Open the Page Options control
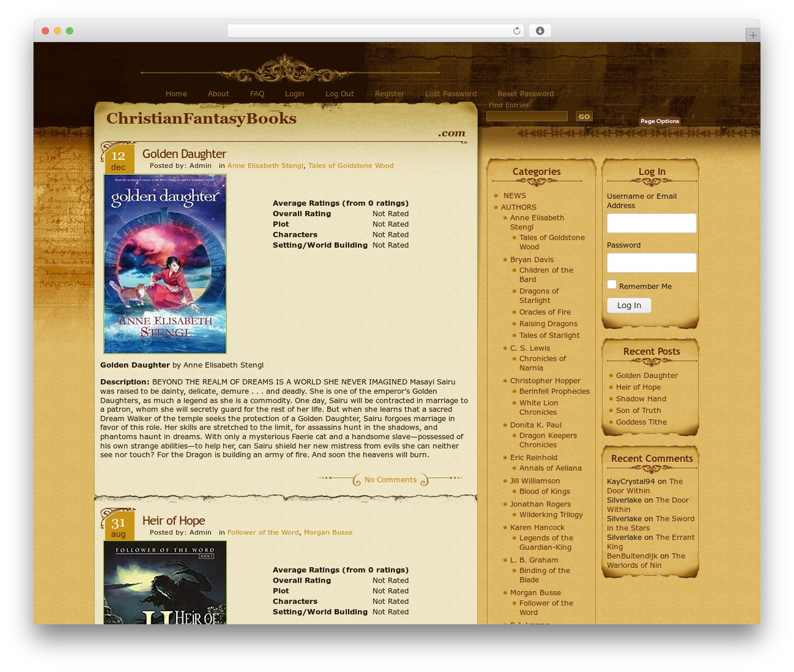Screen dimensions: 794x672 [659, 121]
